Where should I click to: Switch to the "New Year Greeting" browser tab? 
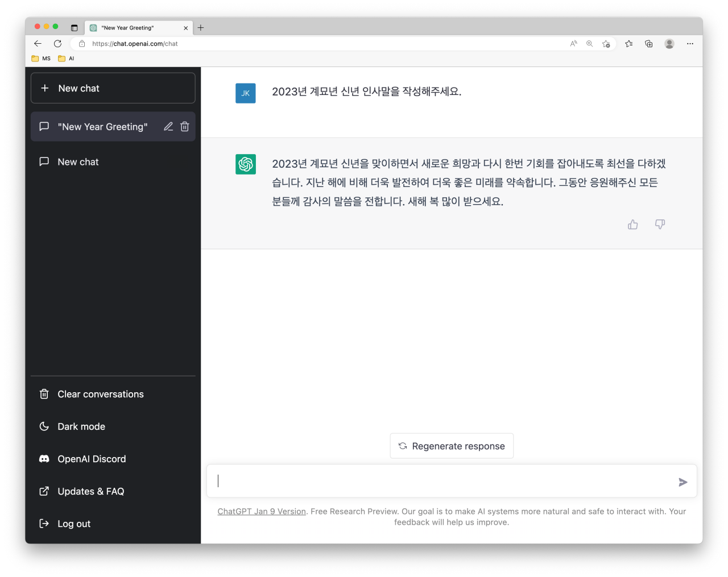[x=139, y=28]
